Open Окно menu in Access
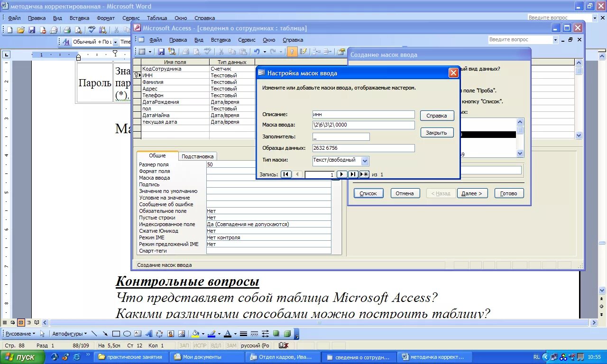The image size is (607, 364). point(269,40)
